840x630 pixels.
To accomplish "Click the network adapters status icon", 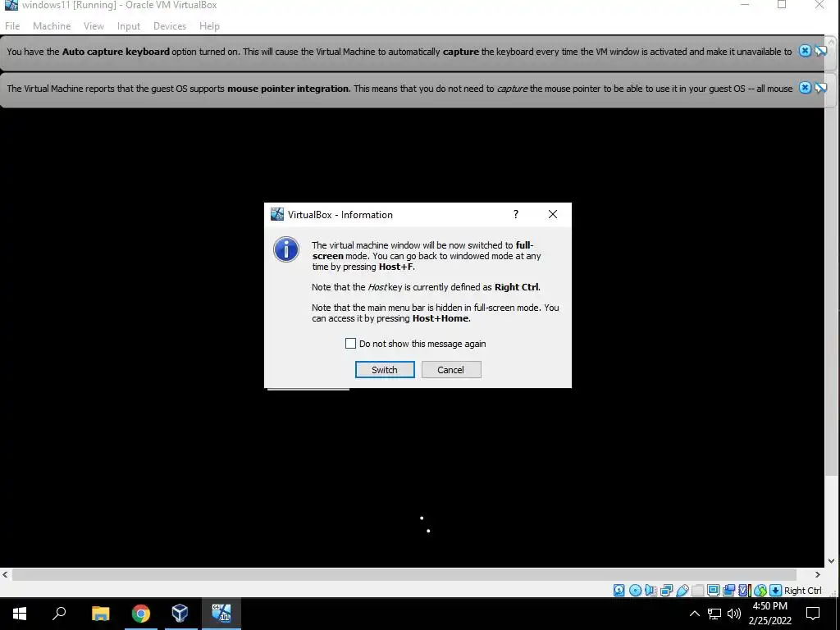I will (666, 591).
